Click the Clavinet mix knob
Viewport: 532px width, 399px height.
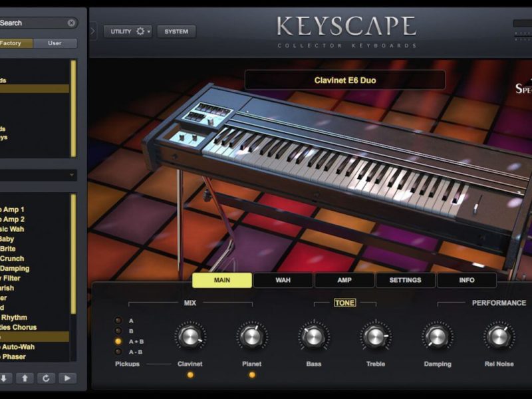click(x=190, y=336)
